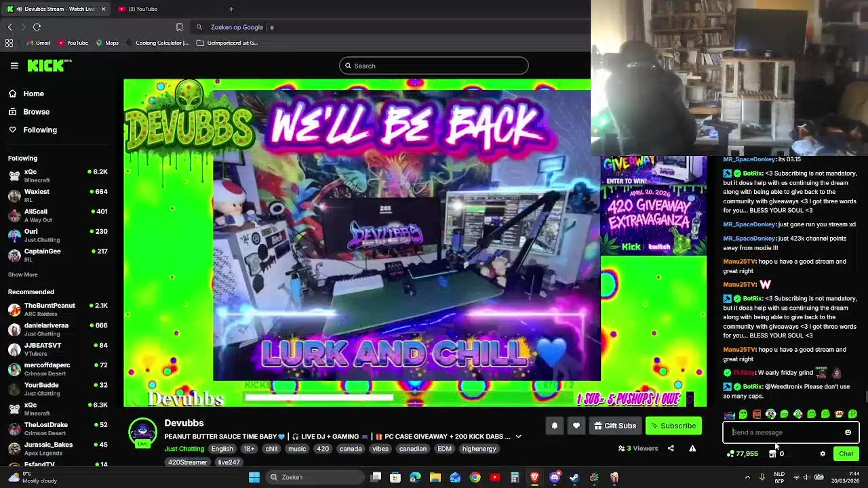
Task: Open Google Chrome from the taskbar
Action: click(x=475, y=477)
